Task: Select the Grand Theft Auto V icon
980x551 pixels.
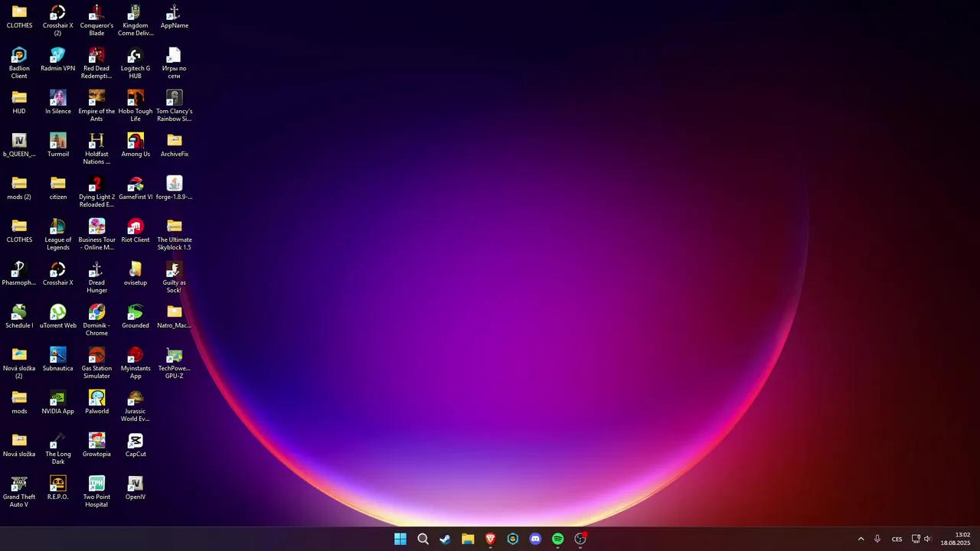Action: point(19,492)
